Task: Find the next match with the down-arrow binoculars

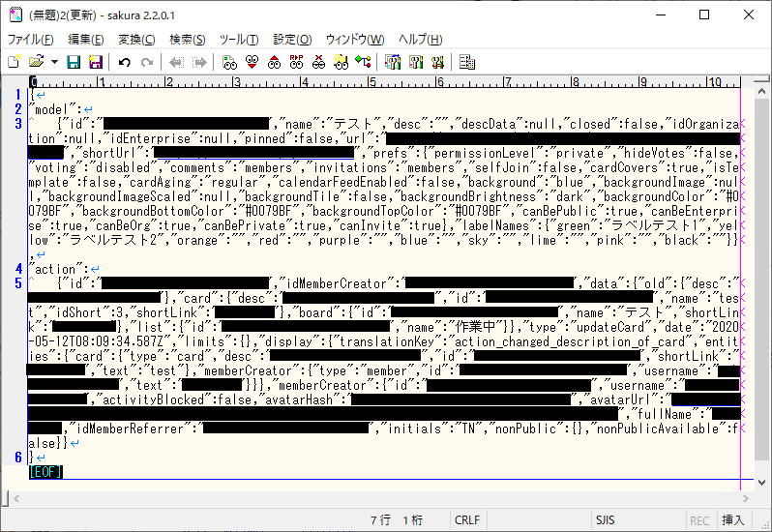Action: (x=252, y=62)
